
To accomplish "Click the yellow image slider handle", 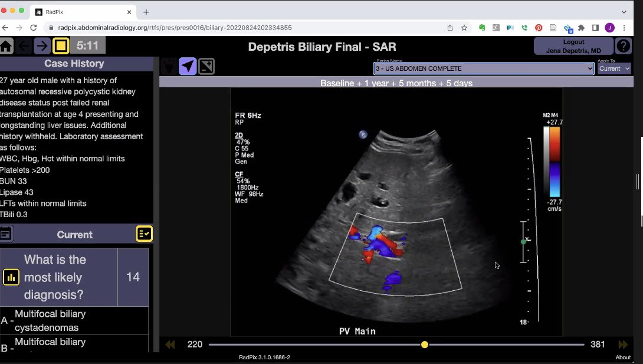I will (x=424, y=345).
